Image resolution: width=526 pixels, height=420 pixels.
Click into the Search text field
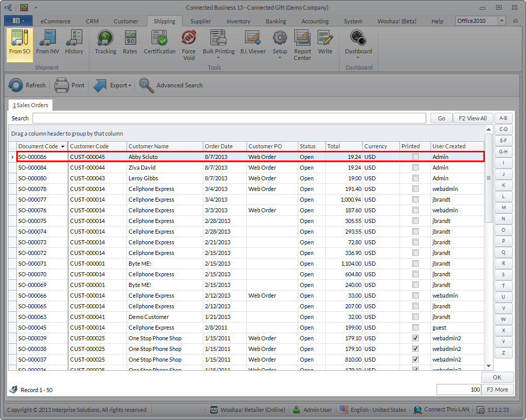(229, 118)
